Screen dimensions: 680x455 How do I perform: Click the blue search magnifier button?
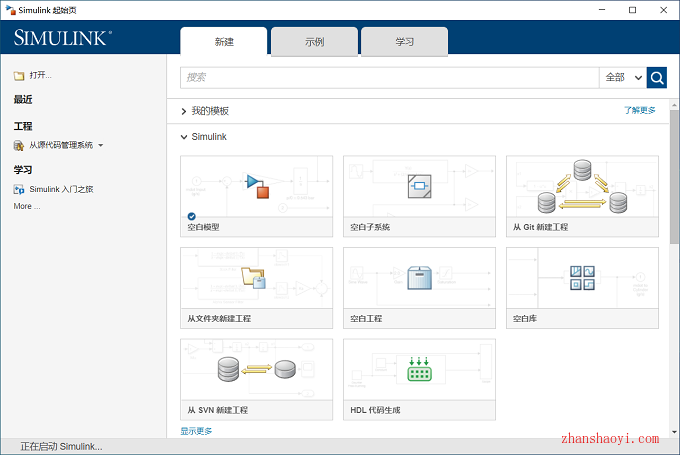(x=657, y=78)
